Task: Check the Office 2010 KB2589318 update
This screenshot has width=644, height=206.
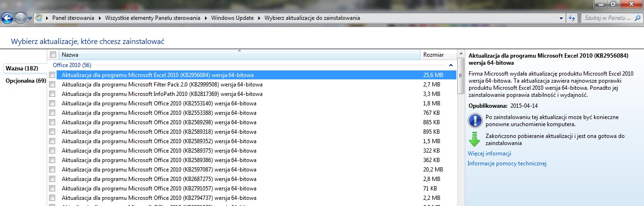Action: tap(52, 131)
